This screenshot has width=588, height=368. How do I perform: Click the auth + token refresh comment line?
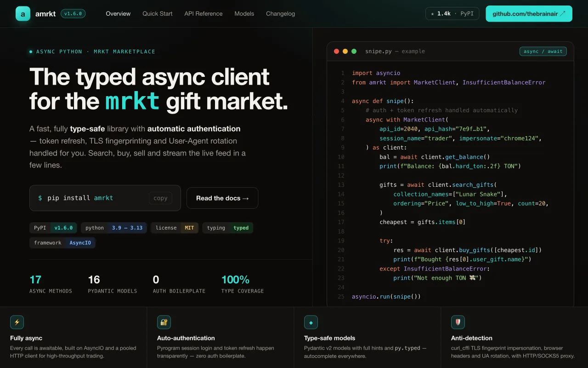441,110
